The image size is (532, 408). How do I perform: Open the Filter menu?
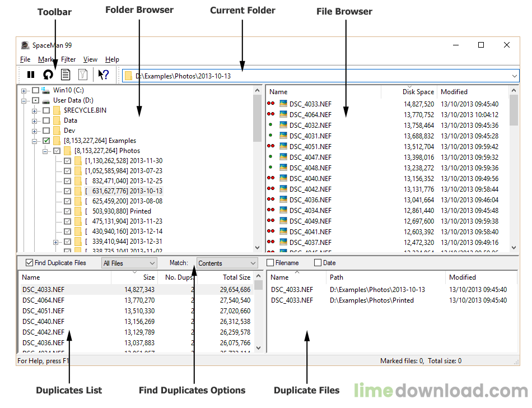pos(68,59)
